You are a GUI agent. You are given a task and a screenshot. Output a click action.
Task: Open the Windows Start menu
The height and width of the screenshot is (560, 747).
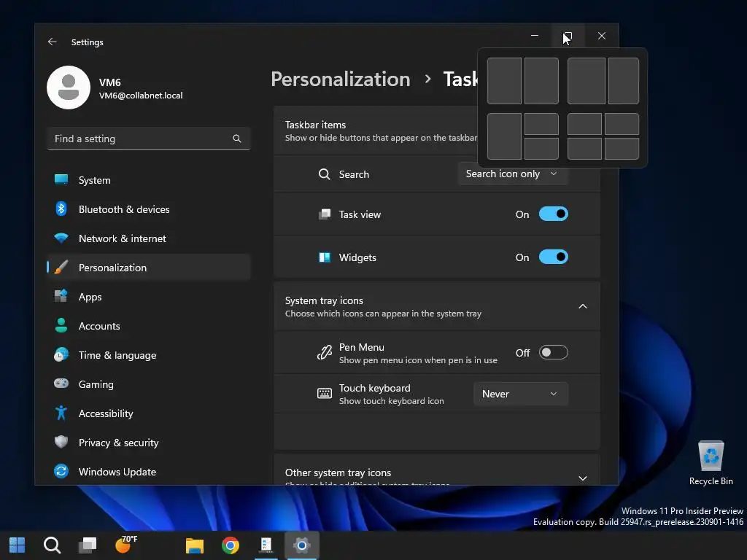18,545
